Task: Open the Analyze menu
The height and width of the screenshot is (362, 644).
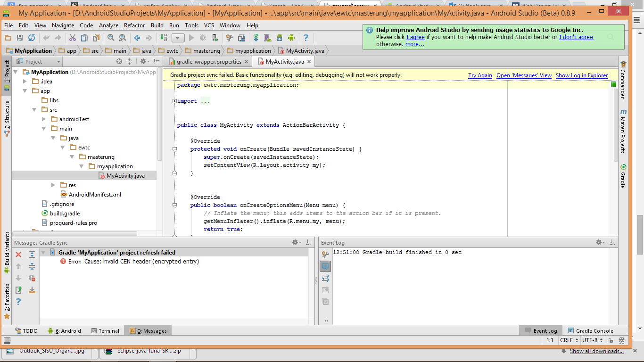Action: [109, 25]
